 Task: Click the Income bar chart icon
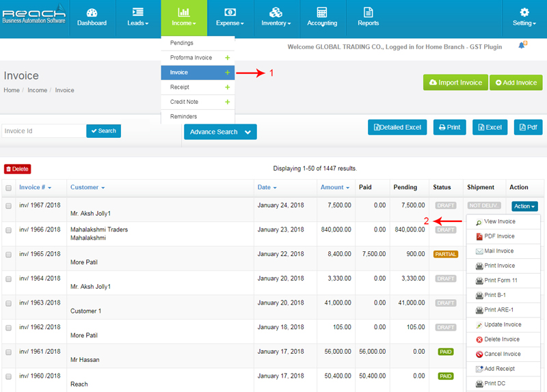pyautogui.click(x=184, y=12)
